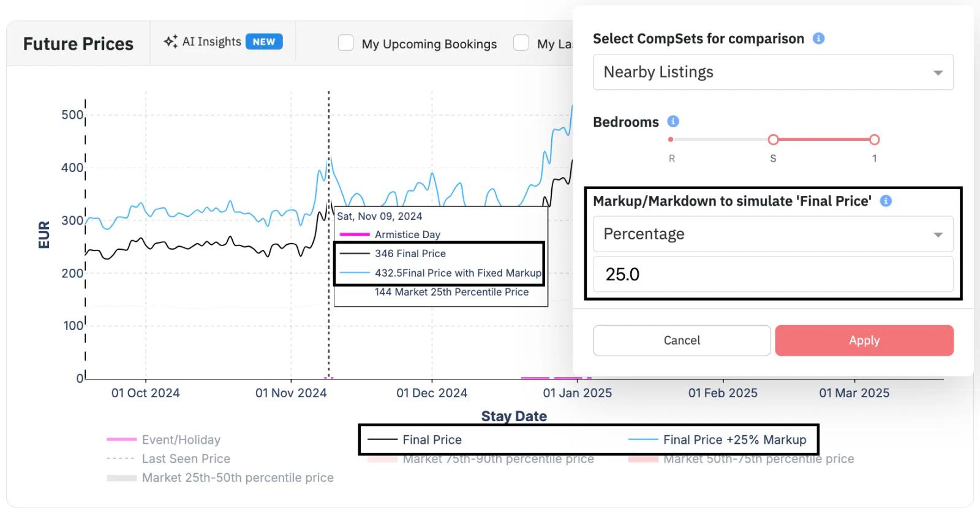Select the S handle on Bedrooms slider

tap(773, 140)
